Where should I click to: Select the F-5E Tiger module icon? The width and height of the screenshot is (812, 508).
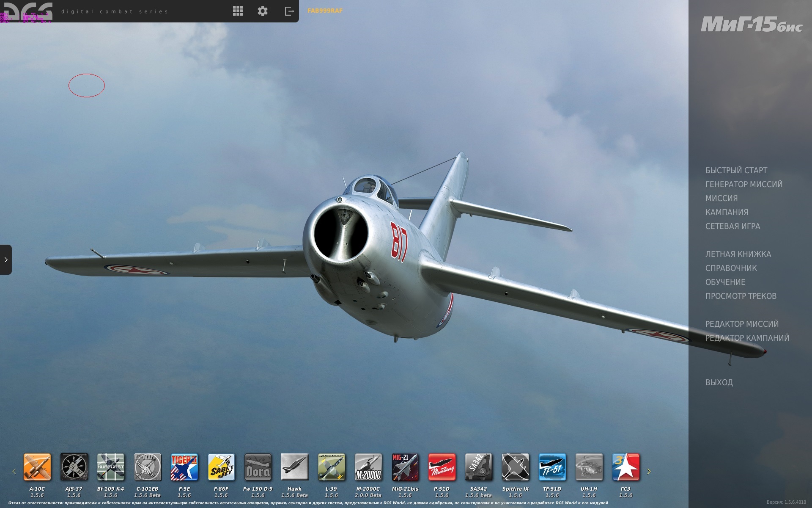coord(184,467)
